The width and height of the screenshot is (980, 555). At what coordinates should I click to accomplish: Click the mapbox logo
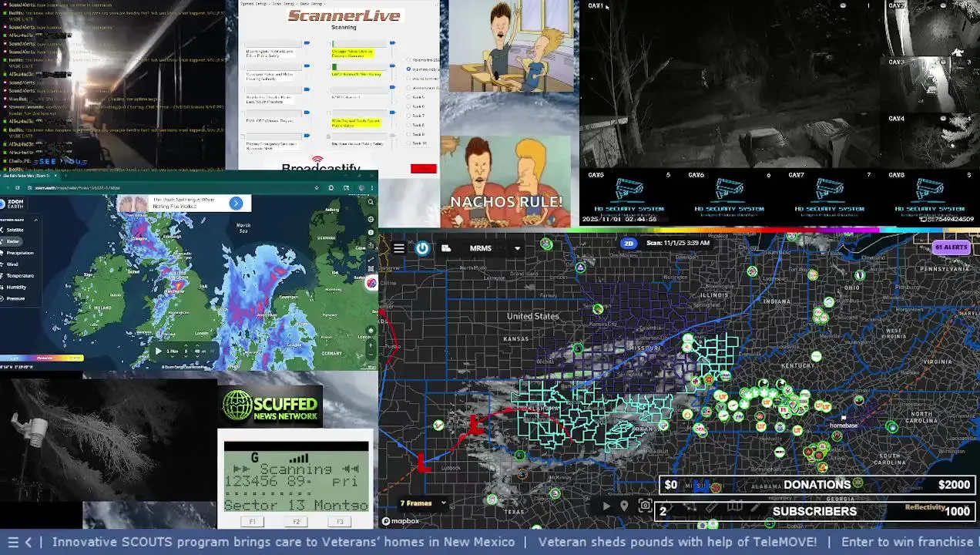click(x=400, y=521)
